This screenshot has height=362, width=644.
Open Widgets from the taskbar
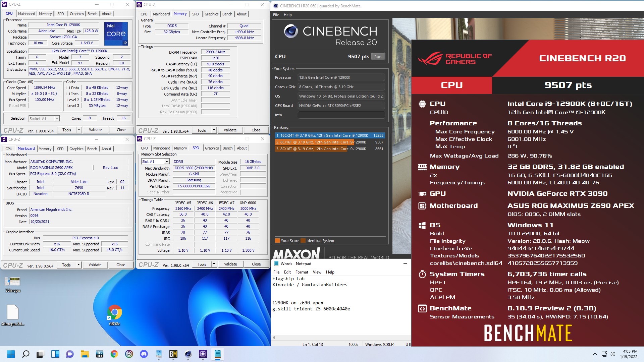point(55,354)
